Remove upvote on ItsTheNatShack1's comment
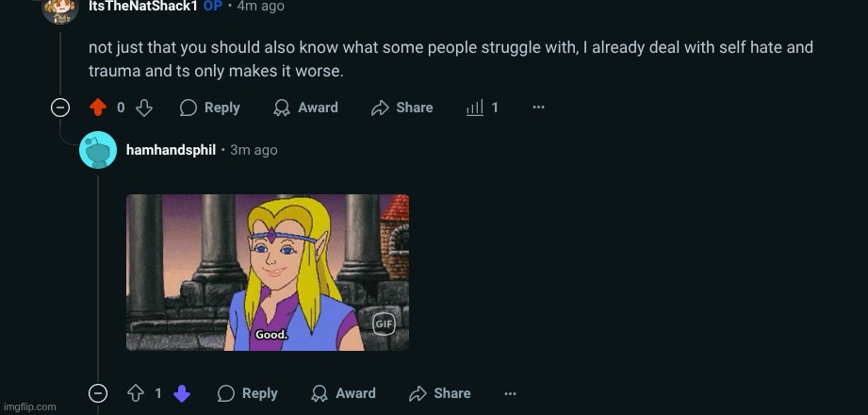868x415 pixels. (x=98, y=108)
